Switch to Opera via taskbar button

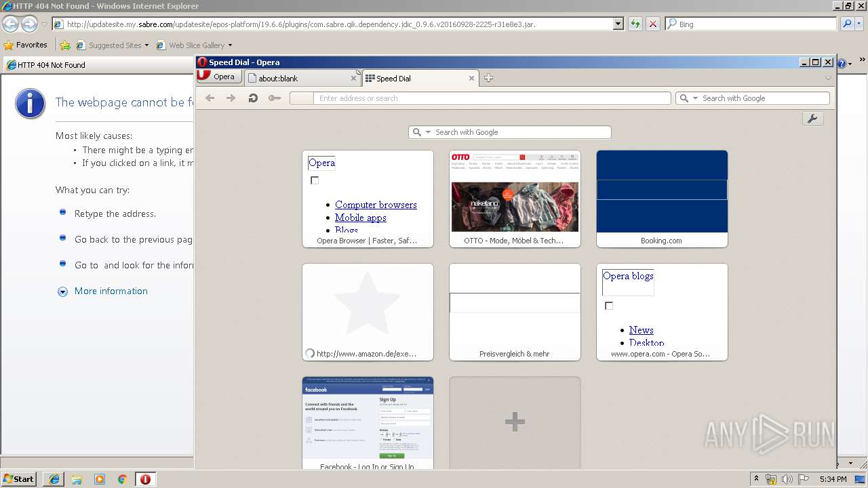click(x=145, y=479)
